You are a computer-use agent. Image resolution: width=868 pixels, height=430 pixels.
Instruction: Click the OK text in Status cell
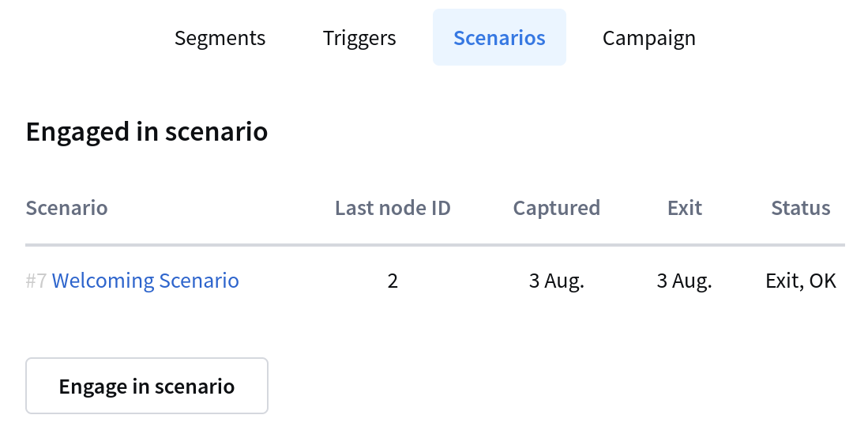[823, 281]
